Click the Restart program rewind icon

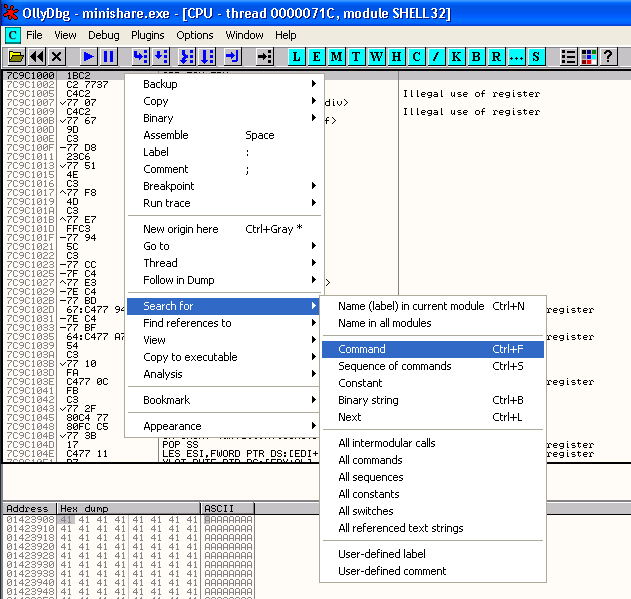[x=37, y=57]
